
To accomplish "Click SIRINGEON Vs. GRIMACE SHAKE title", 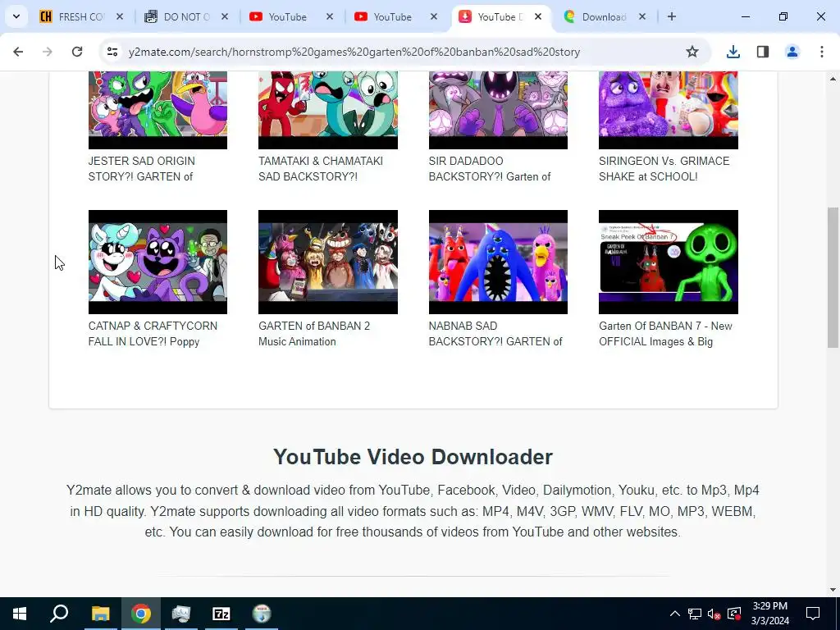I will click(664, 169).
